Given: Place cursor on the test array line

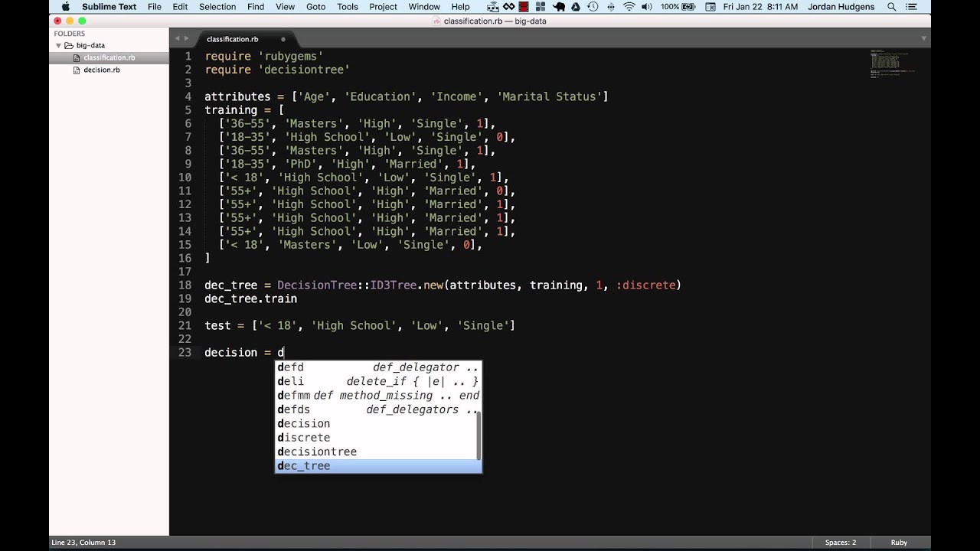Looking at the screenshot, I should coord(359,325).
